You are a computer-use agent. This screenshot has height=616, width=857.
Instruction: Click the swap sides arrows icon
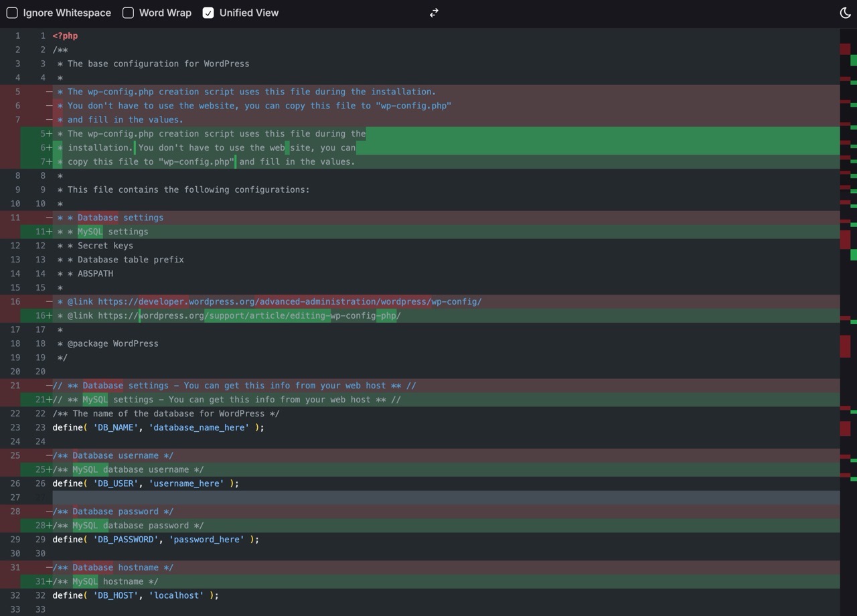coord(434,13)
